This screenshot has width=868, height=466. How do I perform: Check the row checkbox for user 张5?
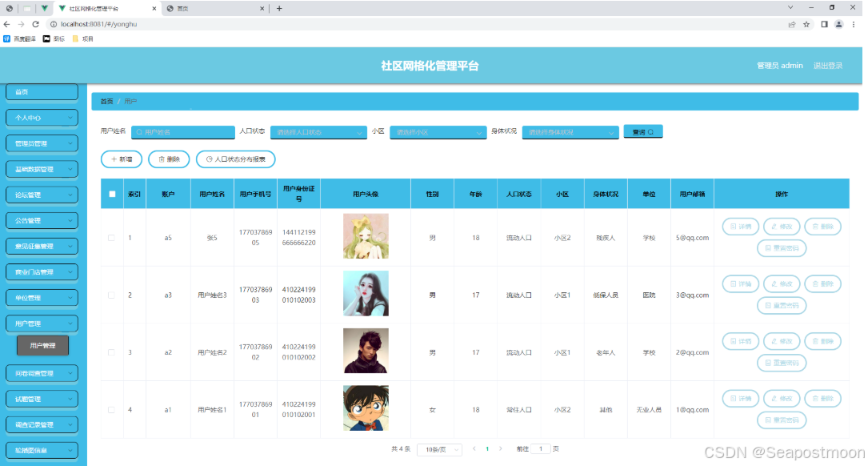(x=112, y=238)
